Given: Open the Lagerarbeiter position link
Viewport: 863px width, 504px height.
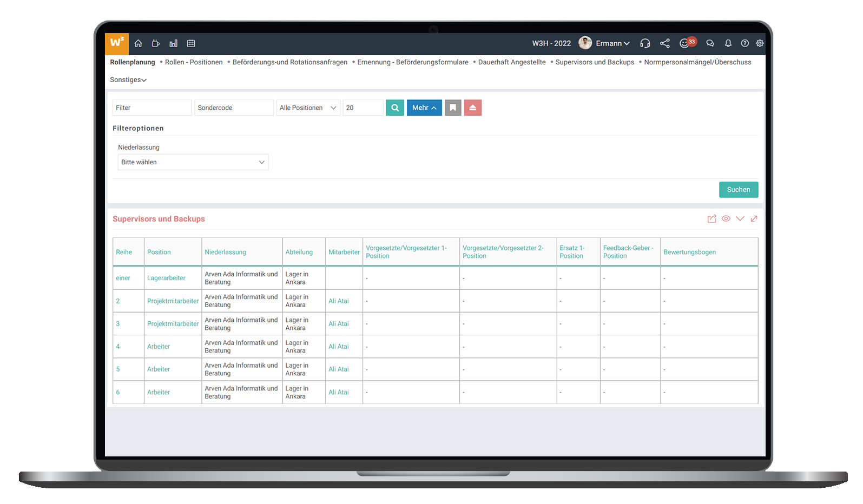Looking at the screenshot, I should pyautogui.click(x=166, y=278).
